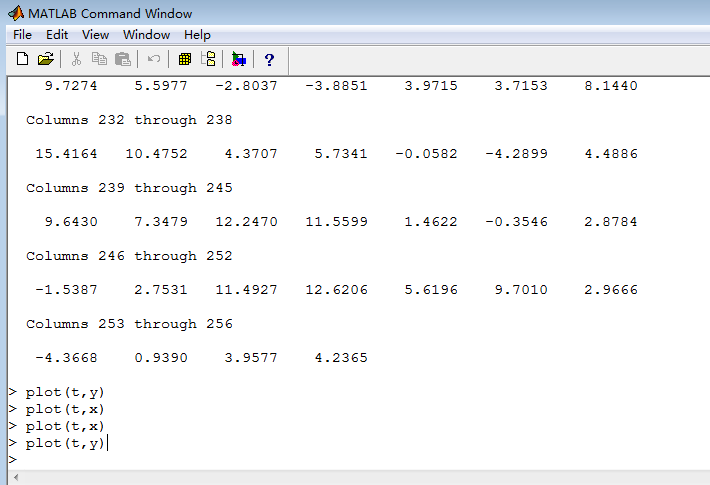Image resolution: width=710 pixels, height=485 pixels.
Task: Click the value -4.3668
Action: (x=66, y=358)
